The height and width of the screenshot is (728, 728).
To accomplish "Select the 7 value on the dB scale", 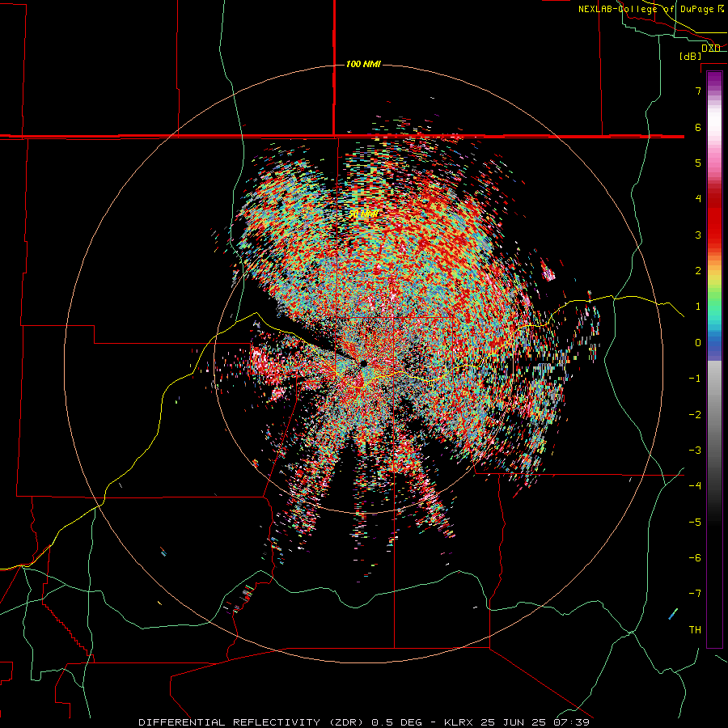I will [698, 91].
